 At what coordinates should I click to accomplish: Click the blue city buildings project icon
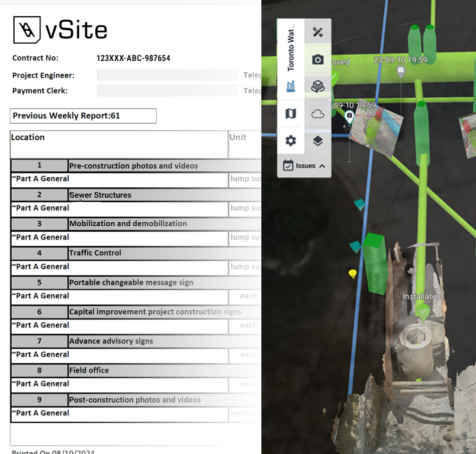291,86
